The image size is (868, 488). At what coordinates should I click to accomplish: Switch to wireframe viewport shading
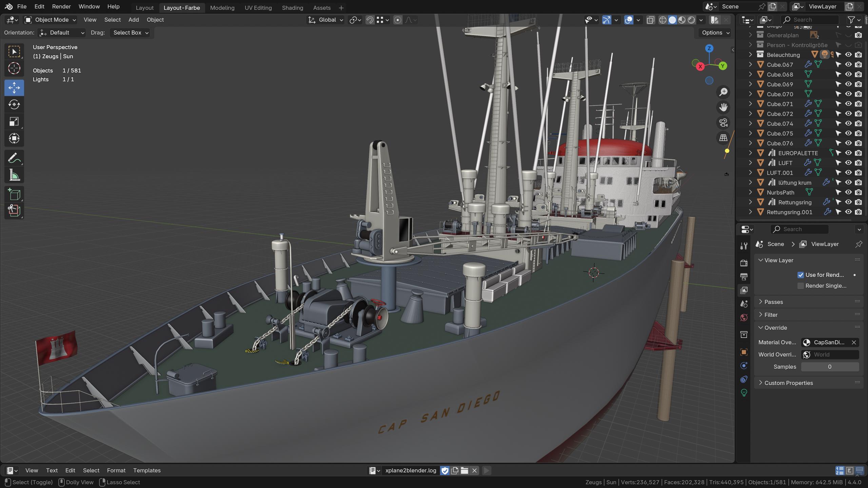(663, 20)
